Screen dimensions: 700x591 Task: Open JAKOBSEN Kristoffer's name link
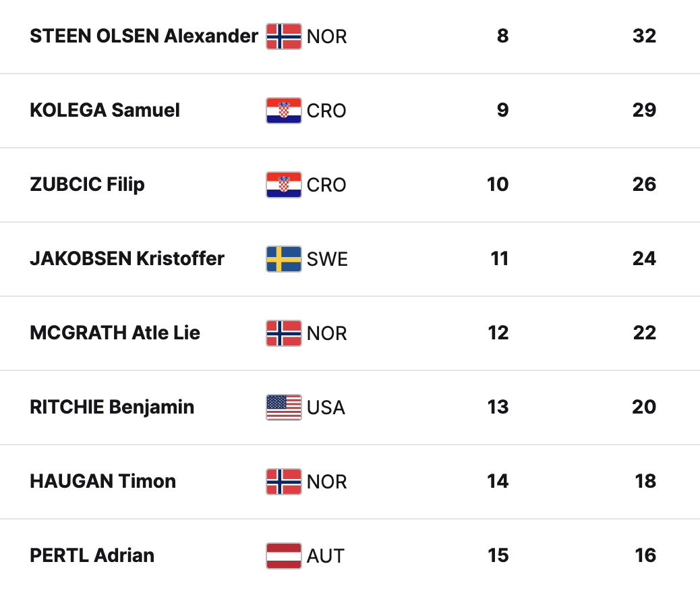click(127, 258)
